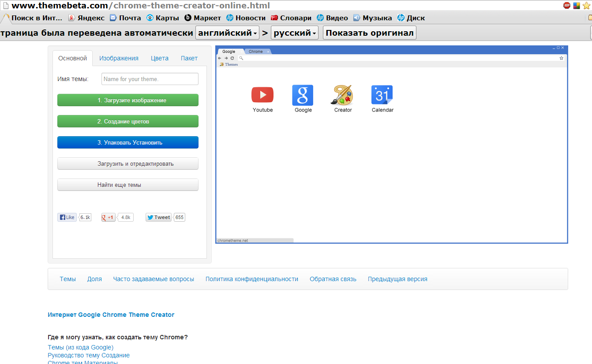592x364 pixels.
Task: Click the preview's reload icon
Action: point(232,58)
